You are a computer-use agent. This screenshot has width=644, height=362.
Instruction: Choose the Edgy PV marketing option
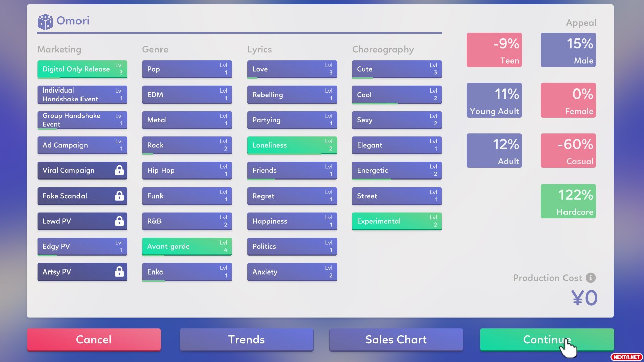pos(82,246)
